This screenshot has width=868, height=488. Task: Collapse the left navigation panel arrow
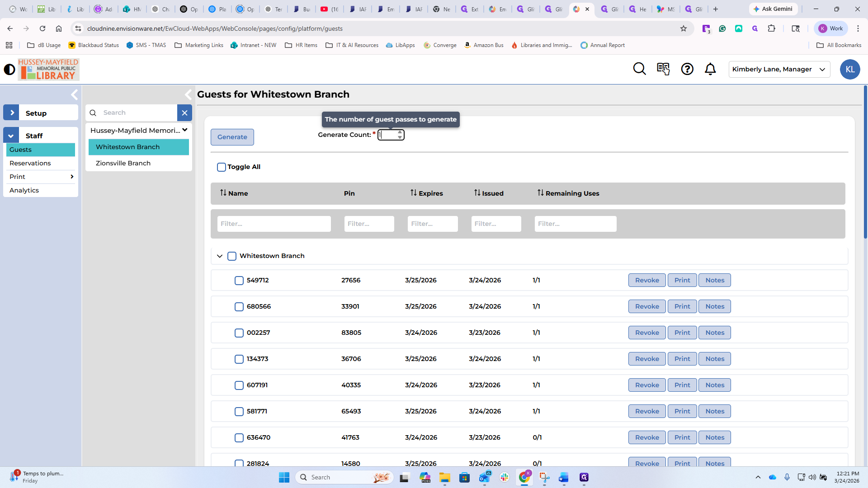coord(75,94)
